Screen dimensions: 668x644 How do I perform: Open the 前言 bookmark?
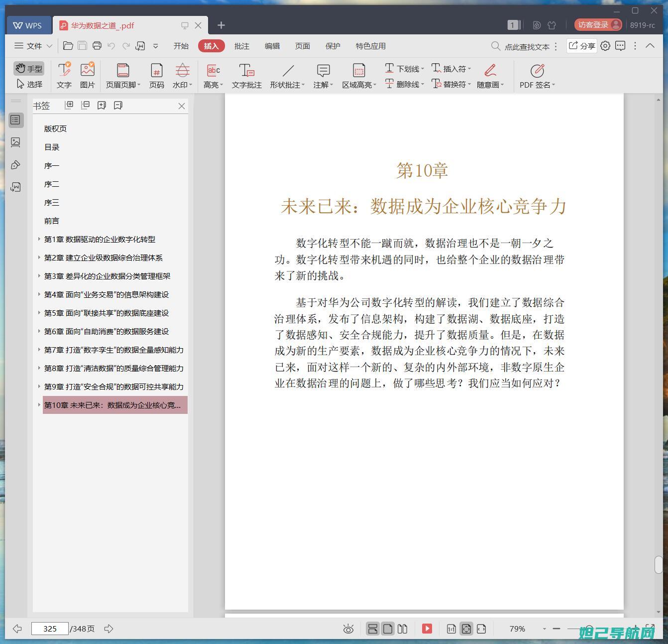(x=52, y=221)
